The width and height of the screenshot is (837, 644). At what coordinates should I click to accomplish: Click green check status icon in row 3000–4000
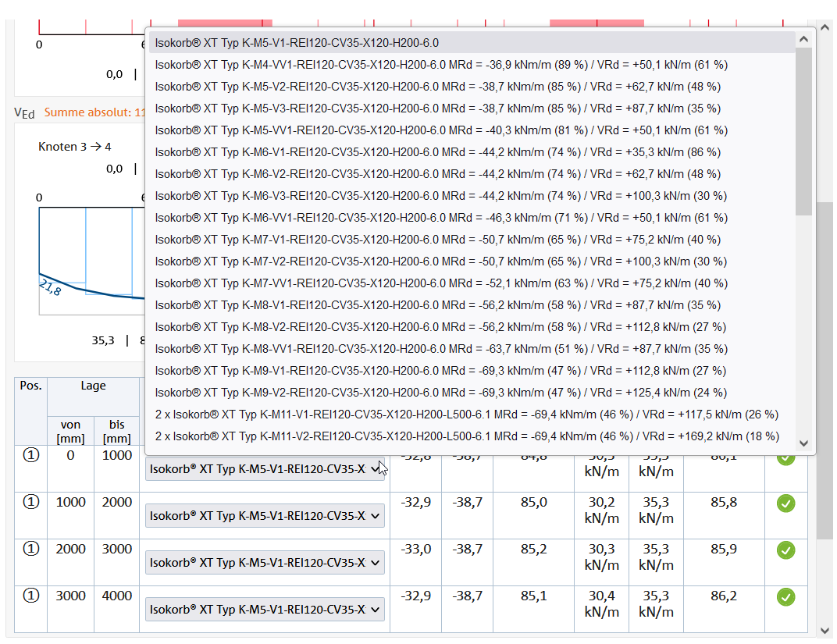click(x=785, y=597)
